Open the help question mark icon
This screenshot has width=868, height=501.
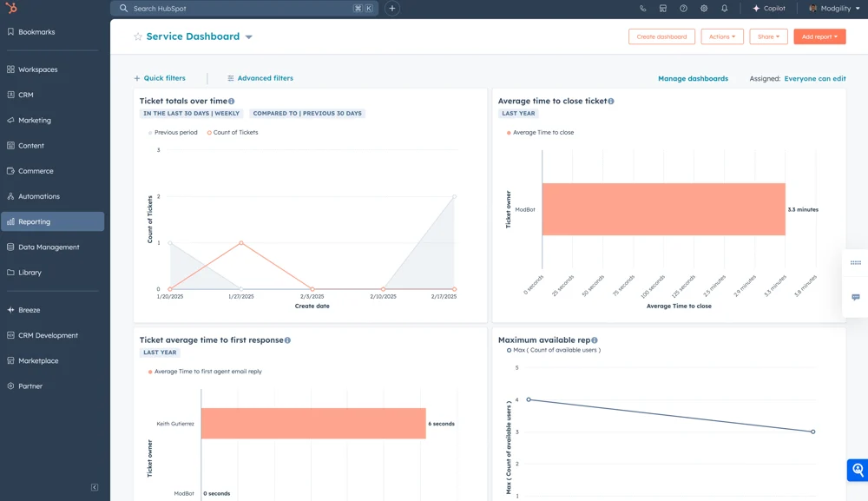tap(684, 9)
